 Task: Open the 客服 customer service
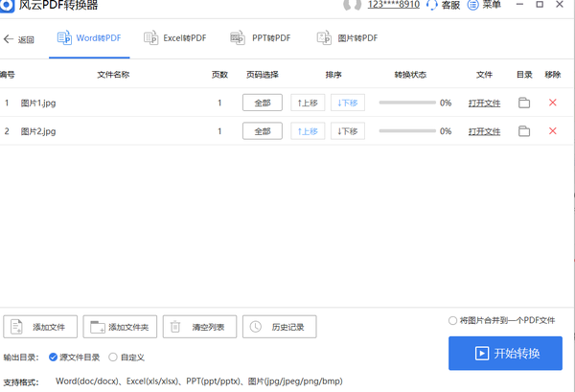(x=443, y=5)
